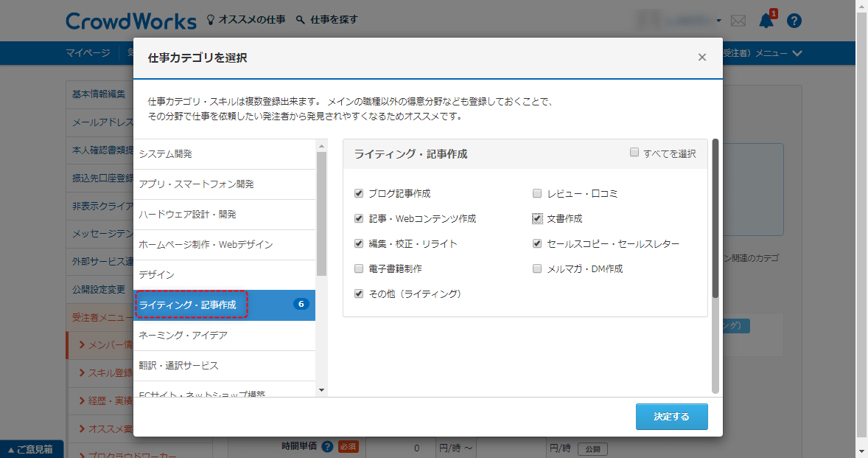Select the システム開発 category

[x=225, y=154]
